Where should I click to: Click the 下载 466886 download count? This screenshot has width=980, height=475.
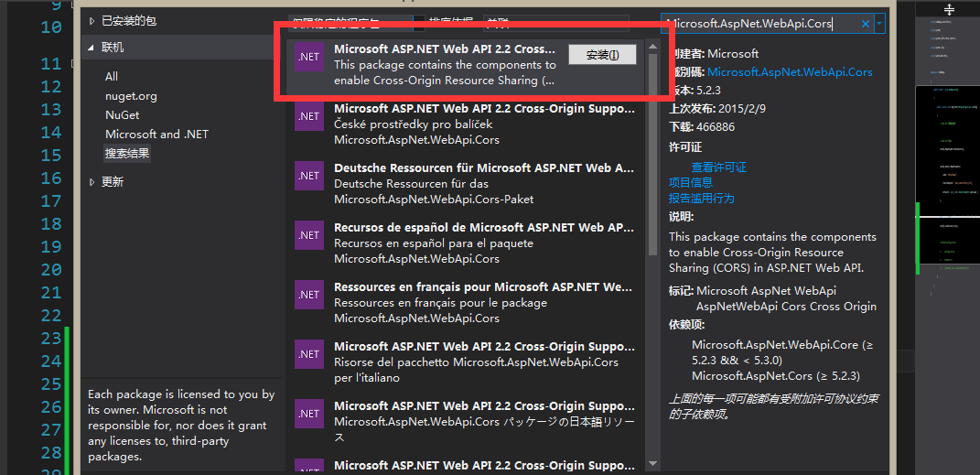[x=702, y=127]
